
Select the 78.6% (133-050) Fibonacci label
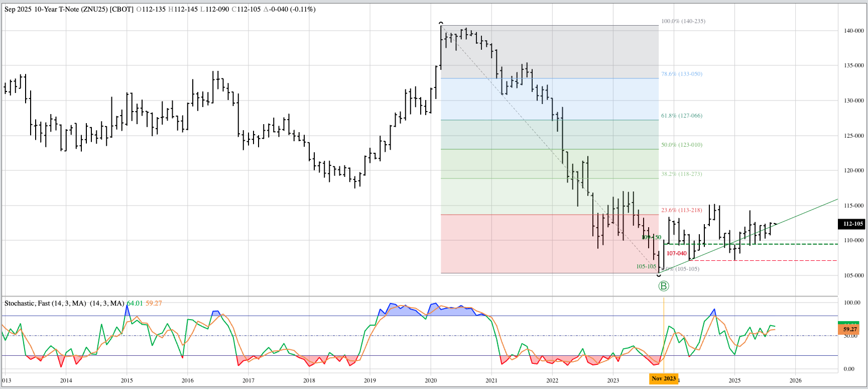coord(681,74)
